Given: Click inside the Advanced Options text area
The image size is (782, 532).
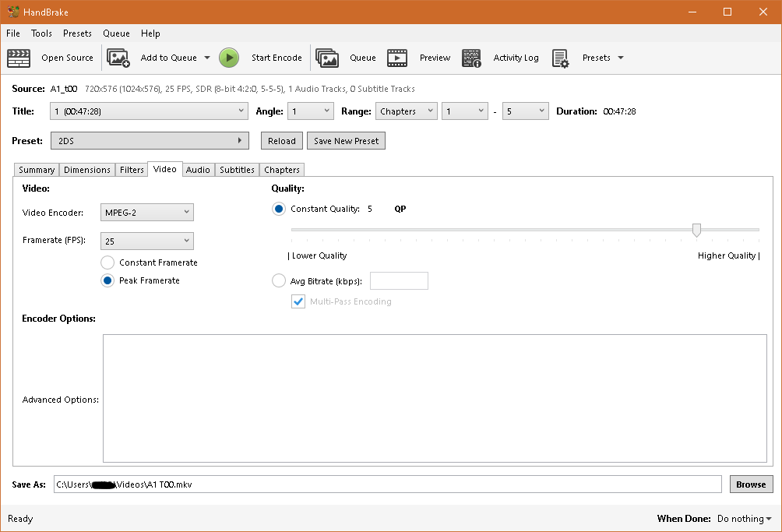Looking at the screenshot, I should pyautogui.click(x=435, y=398).
